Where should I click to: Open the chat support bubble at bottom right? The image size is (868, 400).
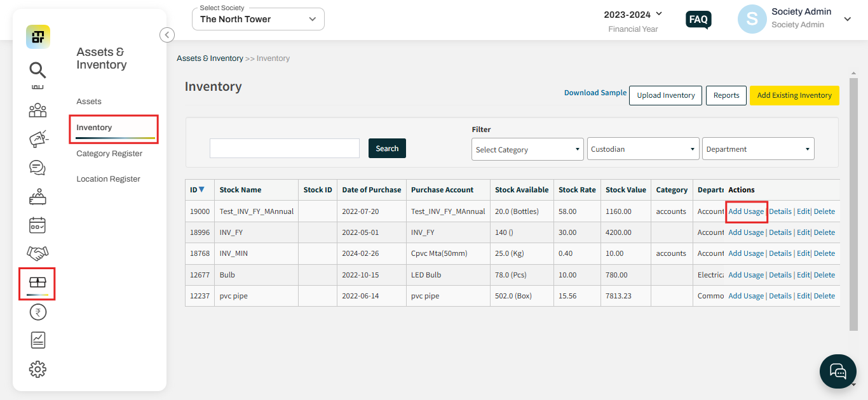point(837,371)
